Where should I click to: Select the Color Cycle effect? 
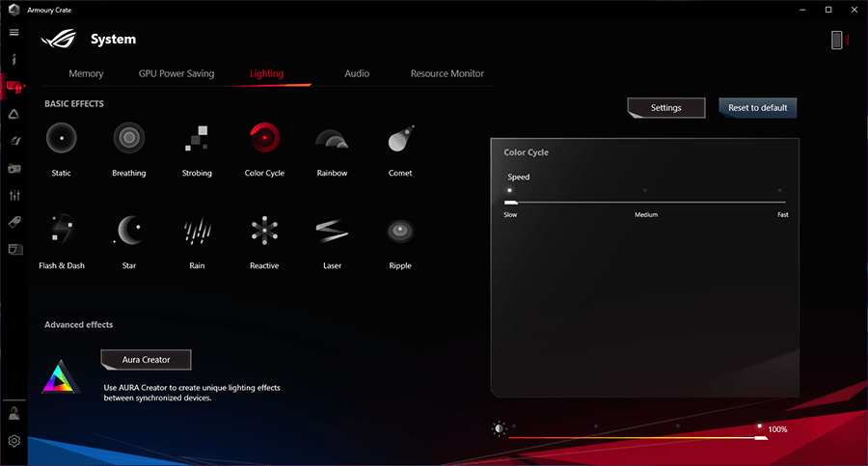(x=264, y=138)
